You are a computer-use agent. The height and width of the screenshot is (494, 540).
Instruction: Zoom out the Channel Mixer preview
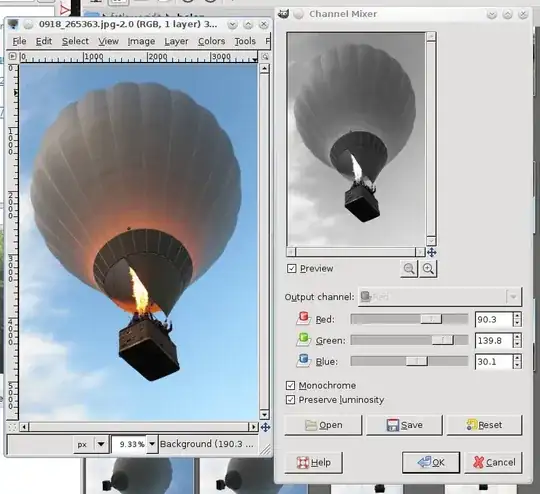(409, 269)
